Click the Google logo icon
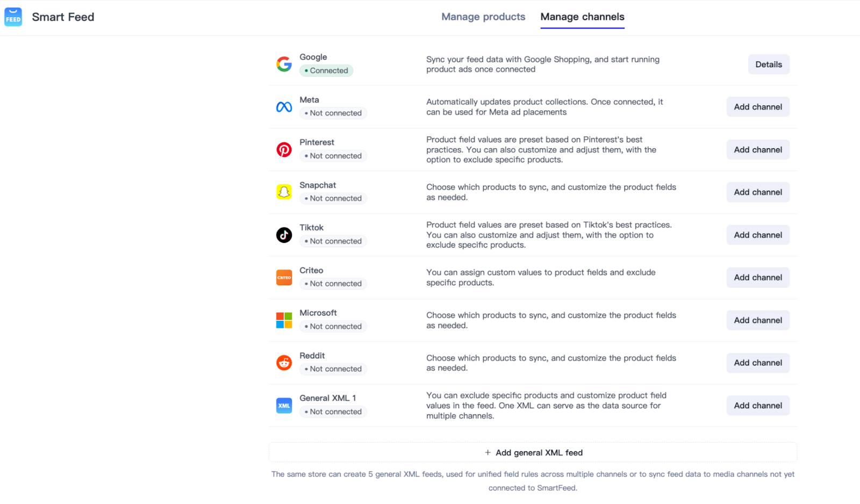Viewport: 860px width, 504px height. (284, 64)
